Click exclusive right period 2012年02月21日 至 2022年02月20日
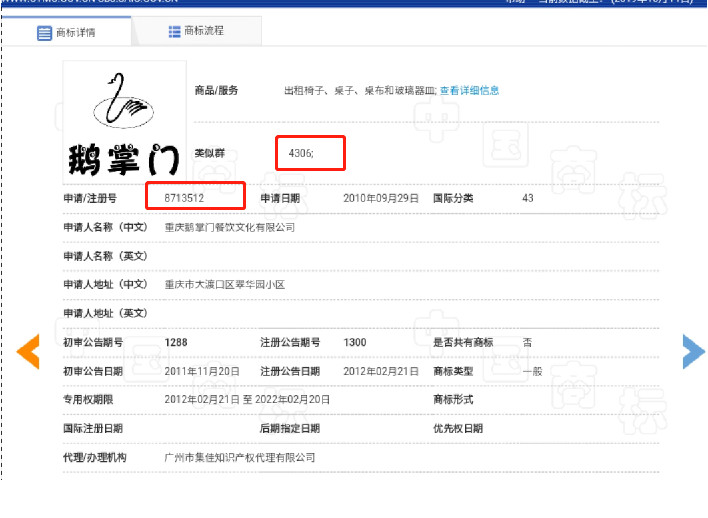The image size is (708, 518). pyautogui.click(x=247, y=400)
